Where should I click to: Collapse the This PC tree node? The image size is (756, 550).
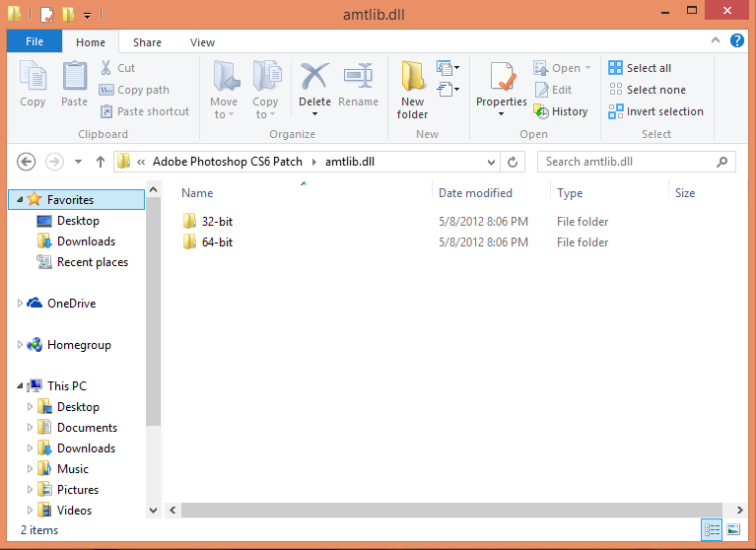point(20,385)
